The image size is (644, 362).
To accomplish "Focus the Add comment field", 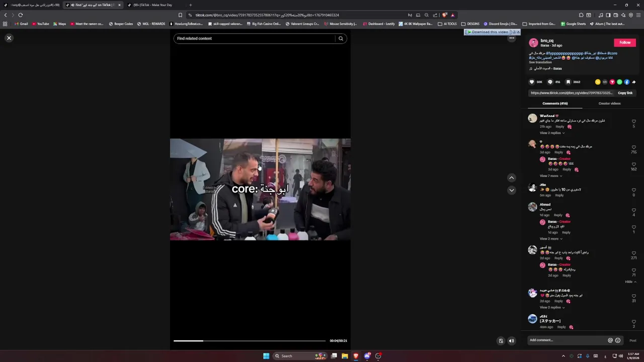I will coord(567,340).
